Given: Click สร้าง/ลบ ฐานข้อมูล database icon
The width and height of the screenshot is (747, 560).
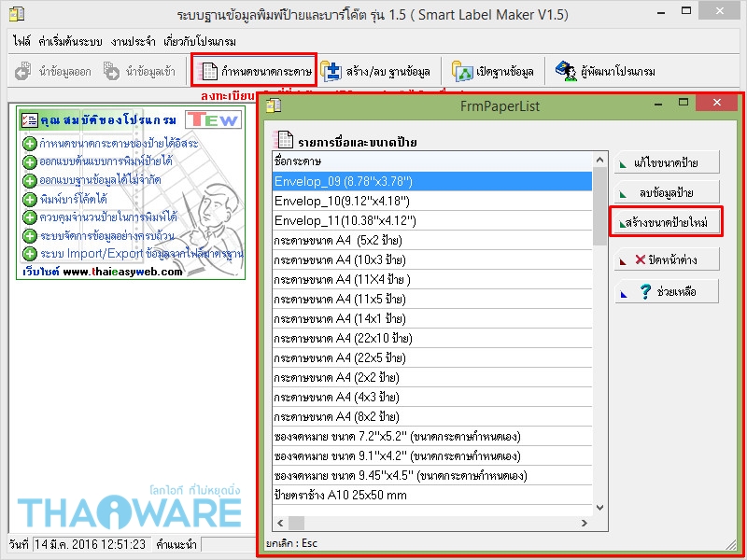Looking at the screenshot, I should point(331,71).
